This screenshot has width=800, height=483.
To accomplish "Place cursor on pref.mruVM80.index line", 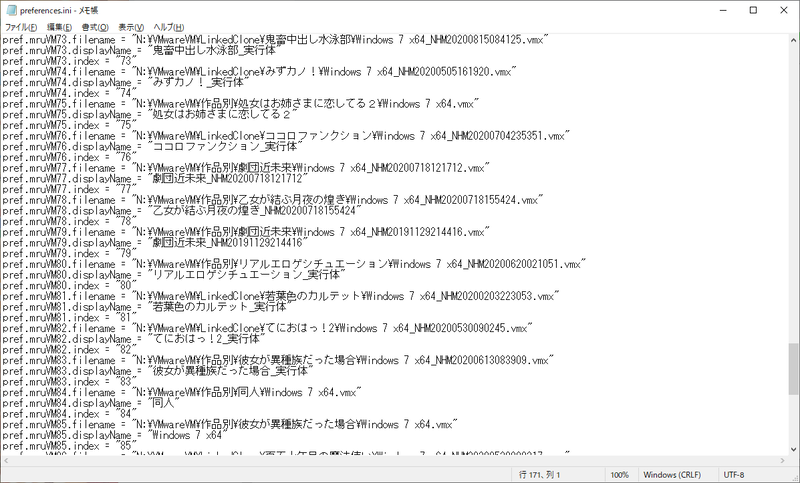I will 70,286.
